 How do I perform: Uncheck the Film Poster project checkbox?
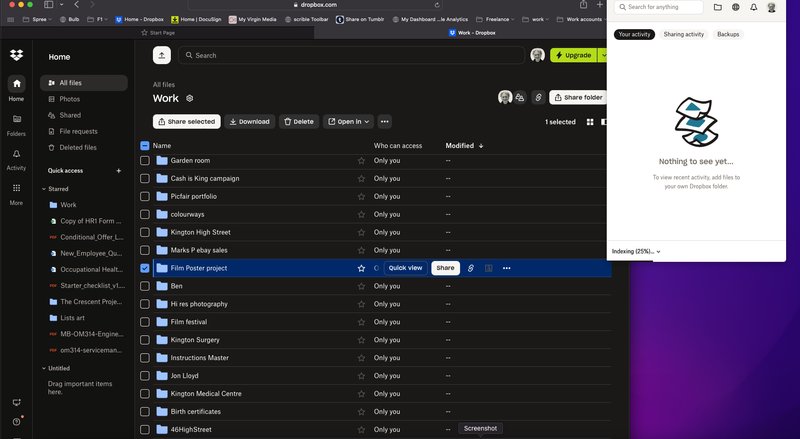145,268
